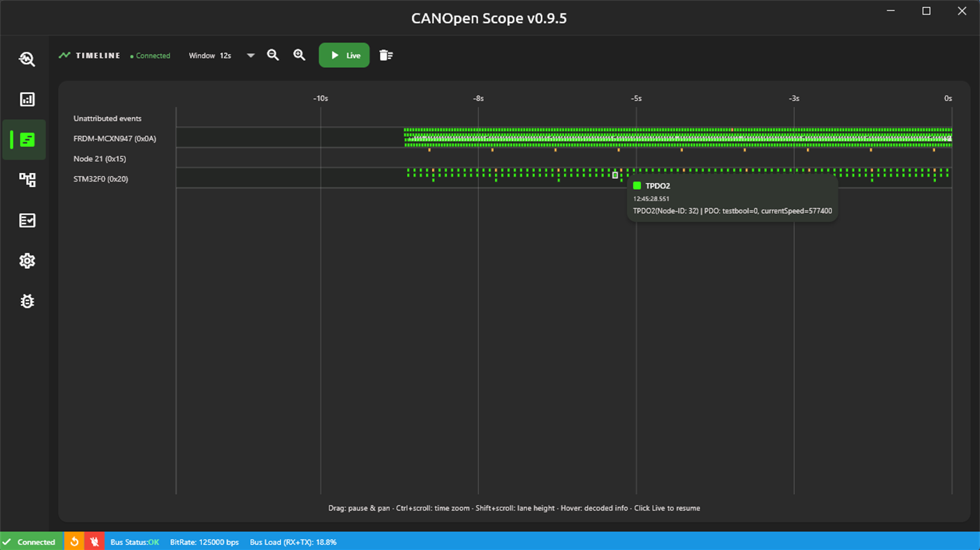Click the timeline chart icon beside TIMELINE
This screenshot has width=980, height=550.
[x=64, y=55]
